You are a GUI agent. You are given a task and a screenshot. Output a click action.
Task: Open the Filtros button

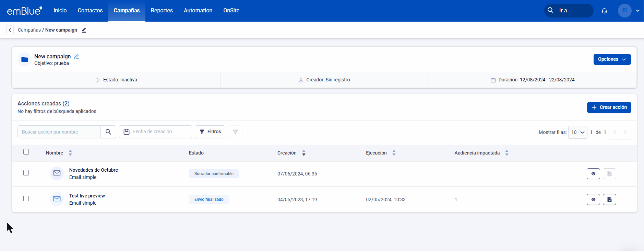tap(210, 132)
